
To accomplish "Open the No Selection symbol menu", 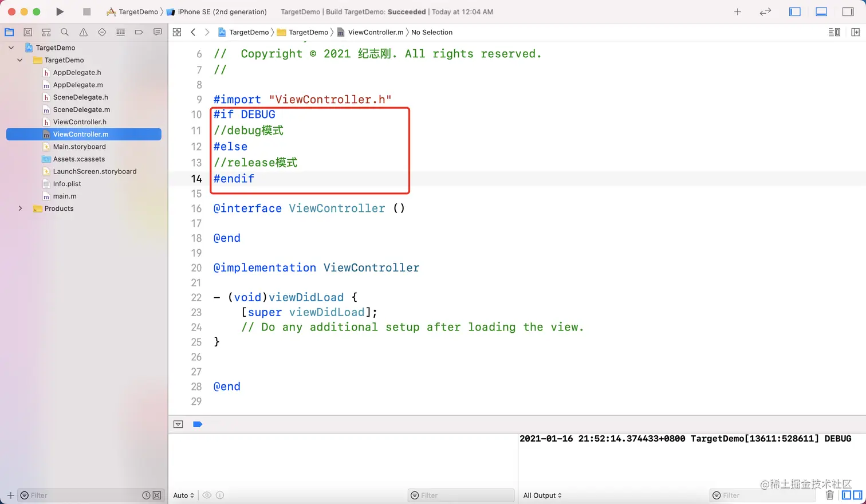I will coord(432,32).
